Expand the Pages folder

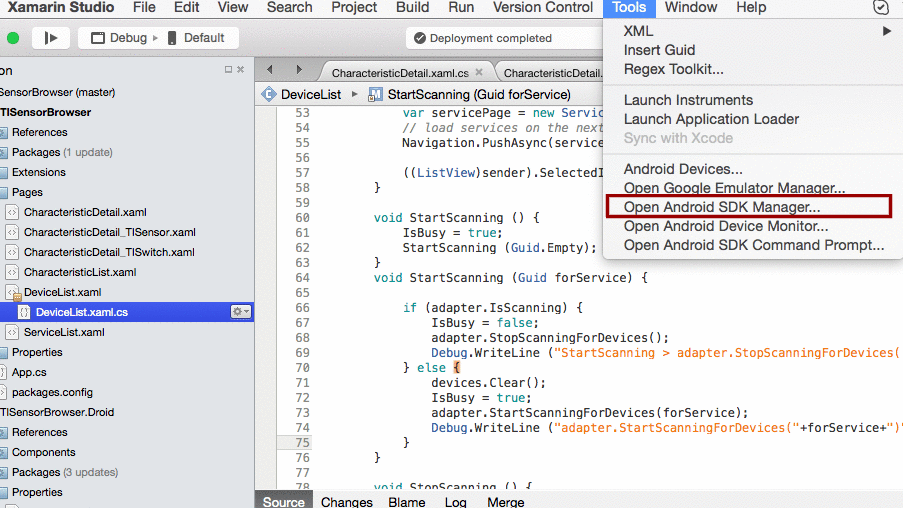(x=27, y=192)
